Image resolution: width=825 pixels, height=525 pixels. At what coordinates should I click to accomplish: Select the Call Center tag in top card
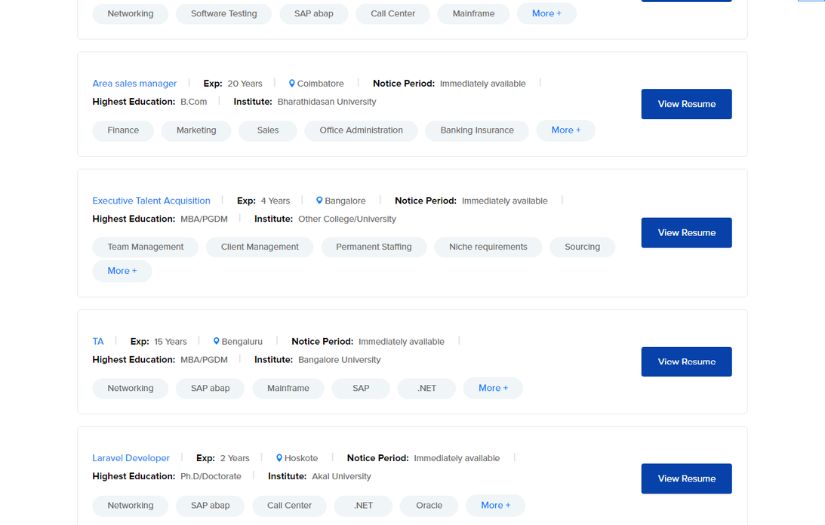point(393,14)
